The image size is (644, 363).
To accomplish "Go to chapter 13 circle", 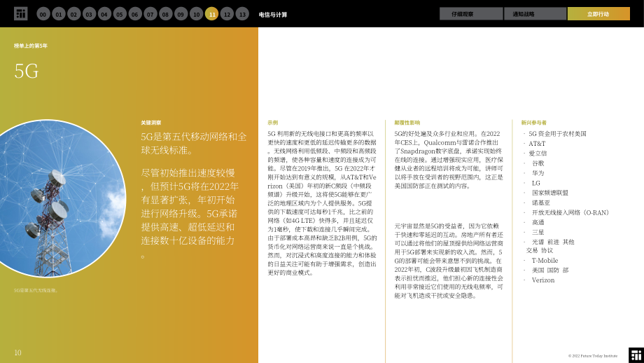I will coord(242,14).
